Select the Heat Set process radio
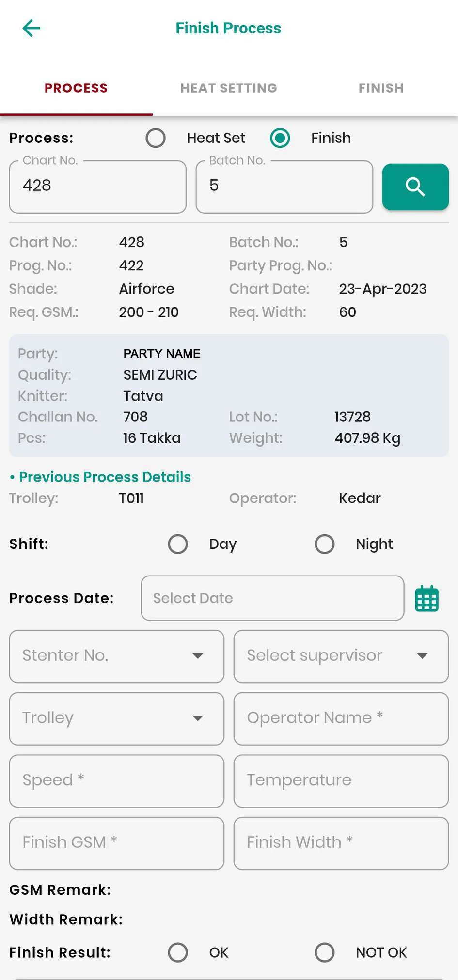 click(156, 138)
